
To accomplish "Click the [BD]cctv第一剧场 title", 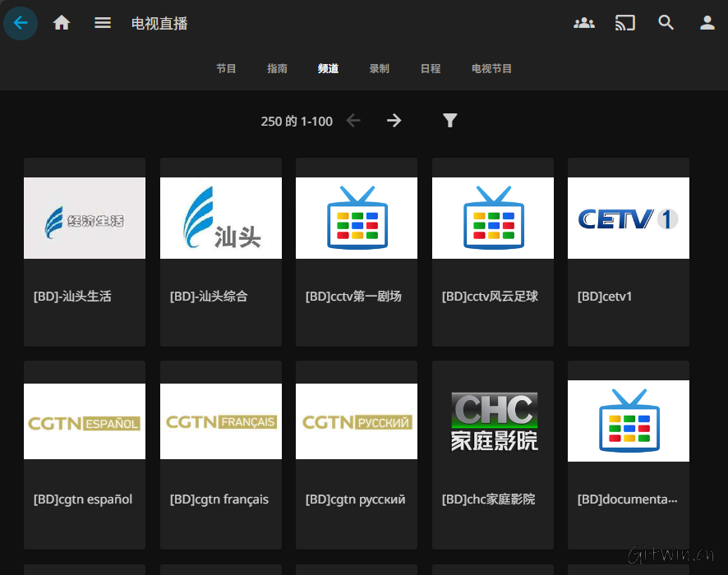I will 353,296.
